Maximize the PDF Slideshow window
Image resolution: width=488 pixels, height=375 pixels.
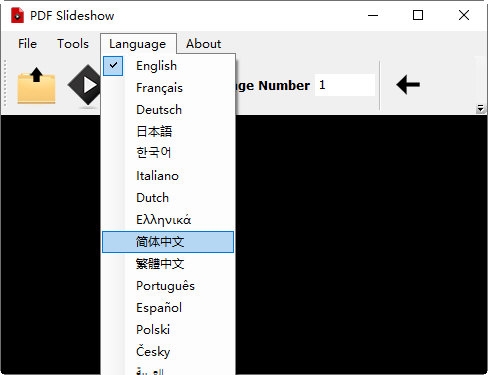pos(418,15)
